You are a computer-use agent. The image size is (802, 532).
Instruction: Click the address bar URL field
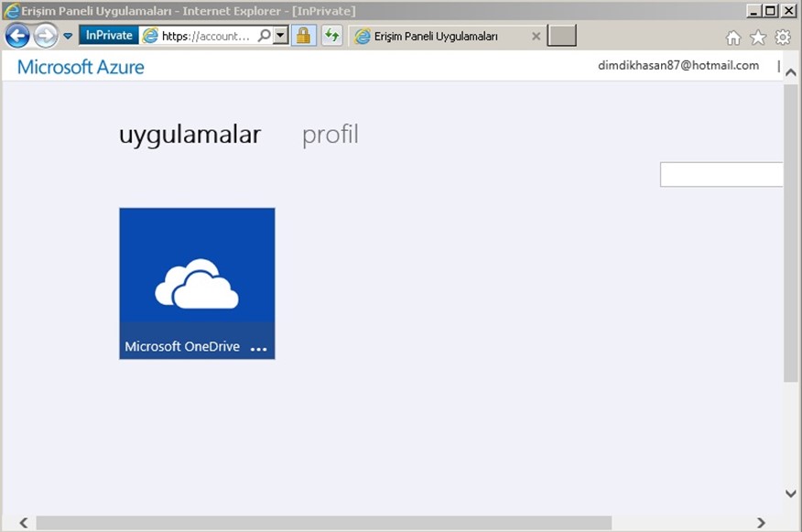pos(206,36)
